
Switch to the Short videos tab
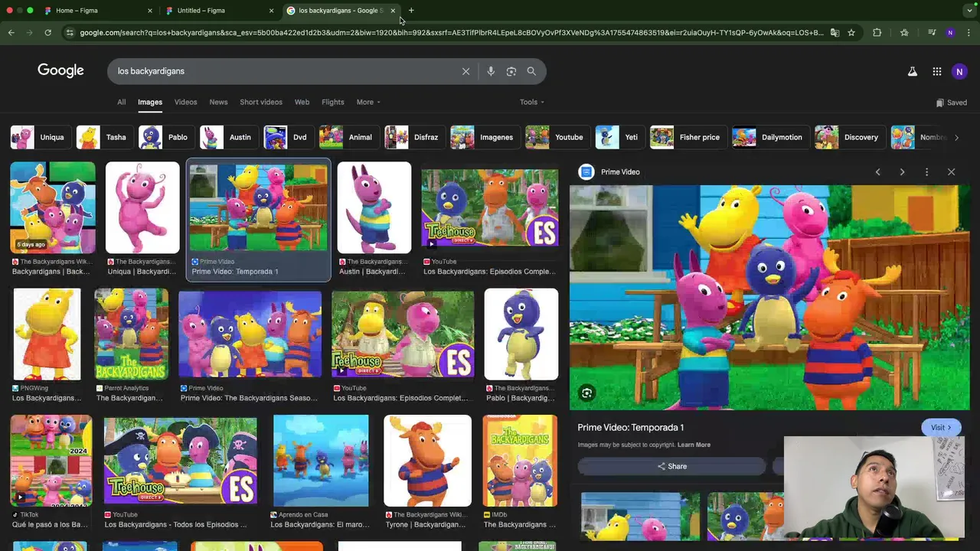(x=261, y=102)
